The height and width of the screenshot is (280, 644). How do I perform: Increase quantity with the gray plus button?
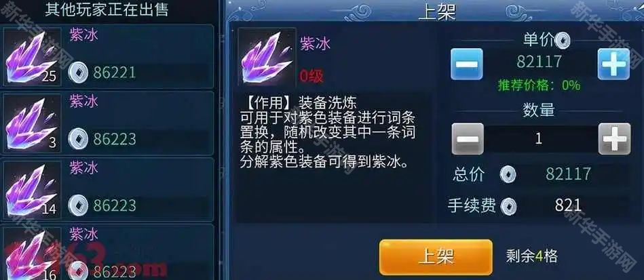pyautogui.click(x=614, y=139)
